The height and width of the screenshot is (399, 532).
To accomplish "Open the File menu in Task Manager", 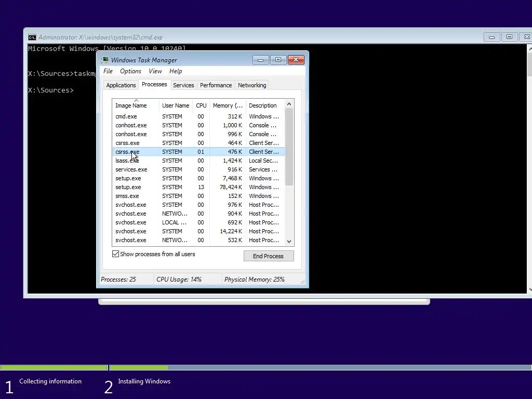I will (108, 71).
